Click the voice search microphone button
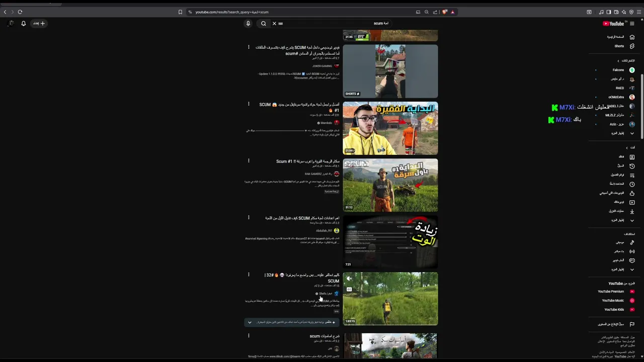644x362 pixels. tap(248, 24)
